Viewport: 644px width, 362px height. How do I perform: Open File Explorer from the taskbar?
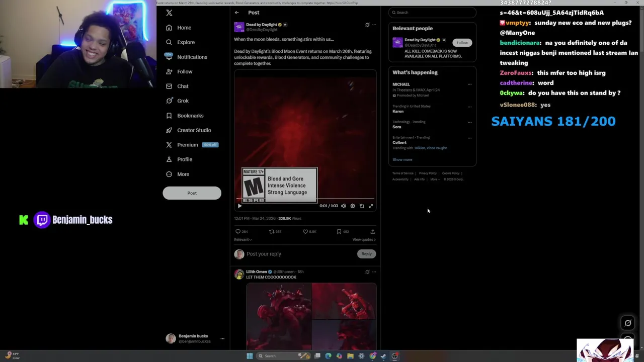[350, 356]
